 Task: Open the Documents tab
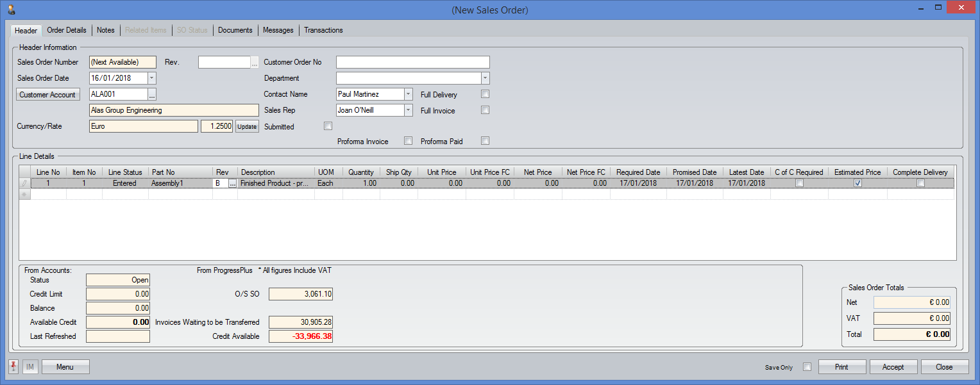pos(235,30)
